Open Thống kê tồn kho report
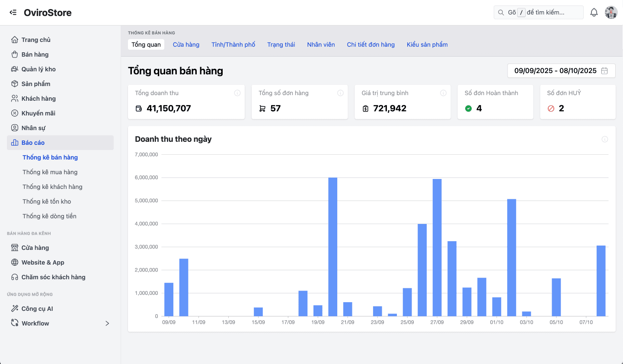The width and height of the screenshot is (623, 364). click(48, 201)
